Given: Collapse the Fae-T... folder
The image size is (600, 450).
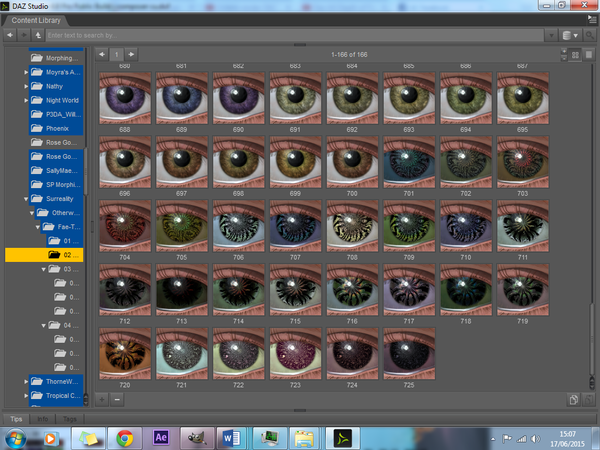Looking at the screenshot, I should [x=38, y=227].
